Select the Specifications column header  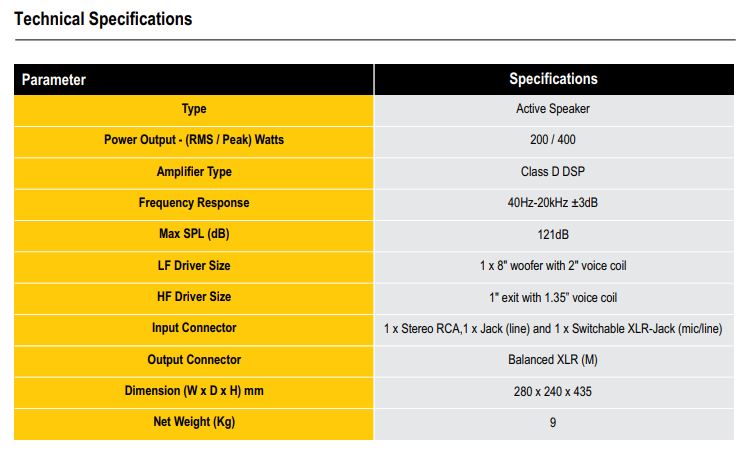click(553, 79)
